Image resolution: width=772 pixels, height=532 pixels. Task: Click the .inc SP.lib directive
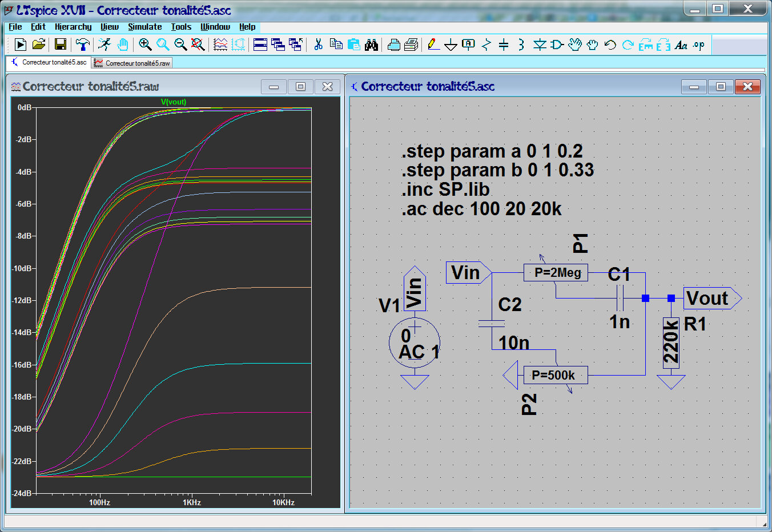(x=445, y=190)
